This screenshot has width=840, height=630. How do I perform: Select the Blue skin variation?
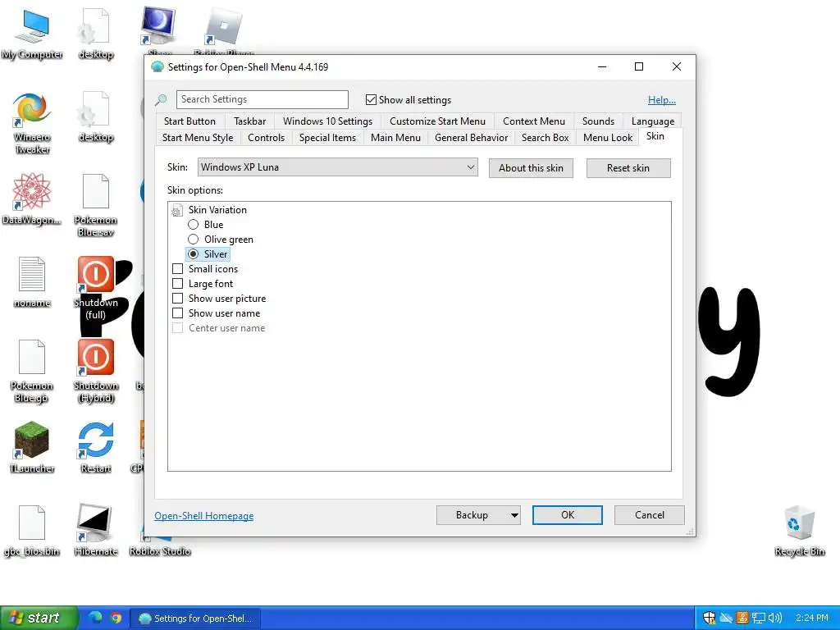pos(194,225)
